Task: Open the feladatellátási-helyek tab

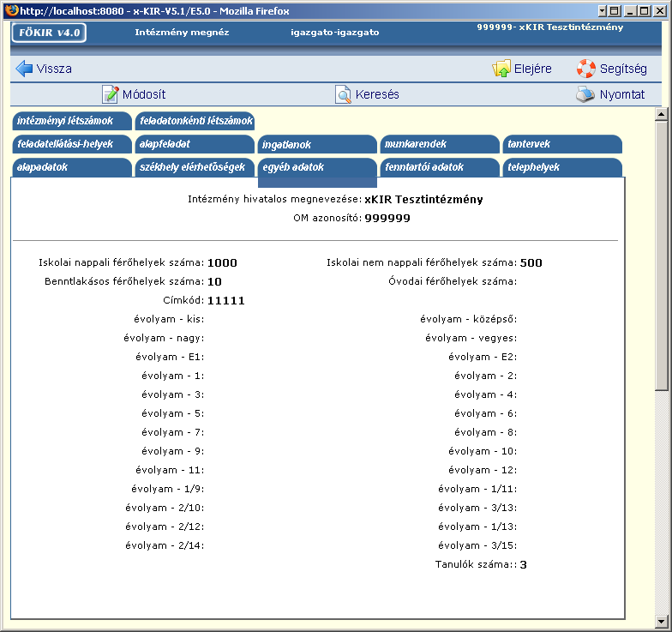Action: click(72, 144)
